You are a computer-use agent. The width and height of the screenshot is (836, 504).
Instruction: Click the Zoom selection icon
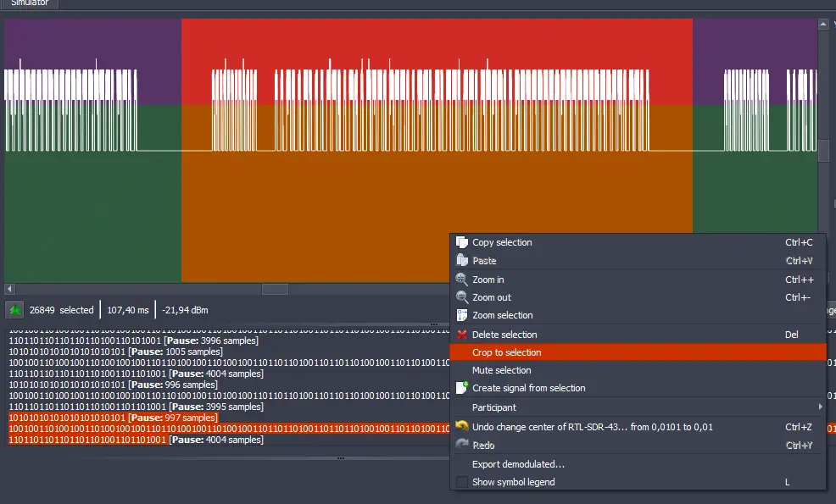coord(462,315)
